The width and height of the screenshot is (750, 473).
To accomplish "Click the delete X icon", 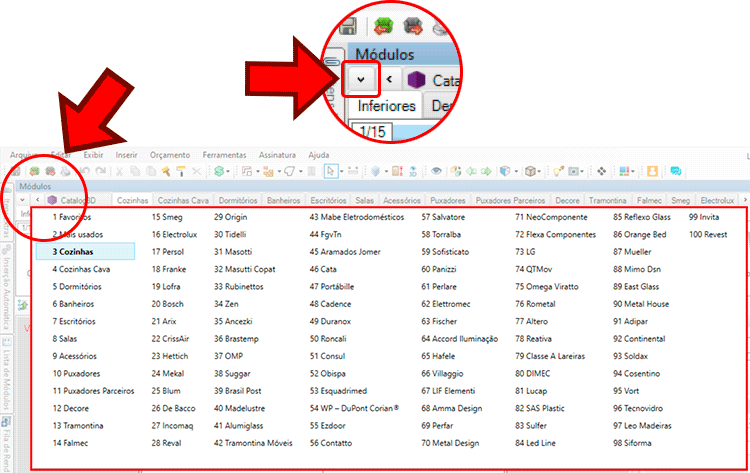I will click(x=197, y=171).
